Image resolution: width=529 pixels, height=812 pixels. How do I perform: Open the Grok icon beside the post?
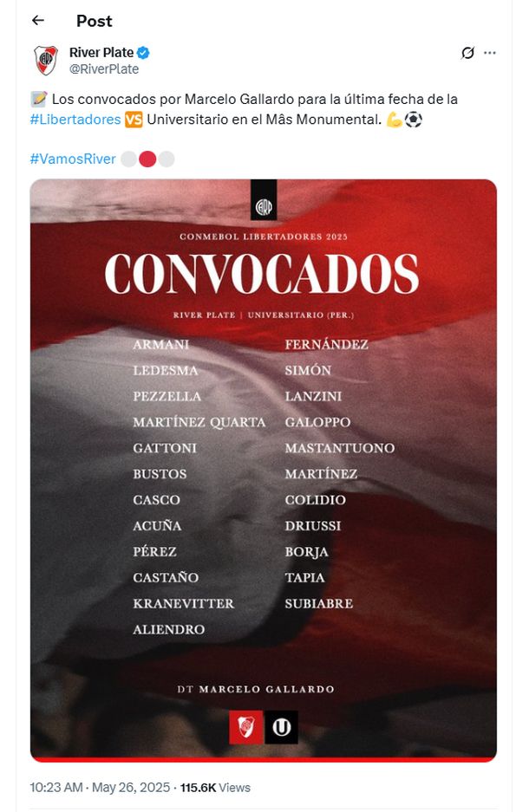click(467, 53)
